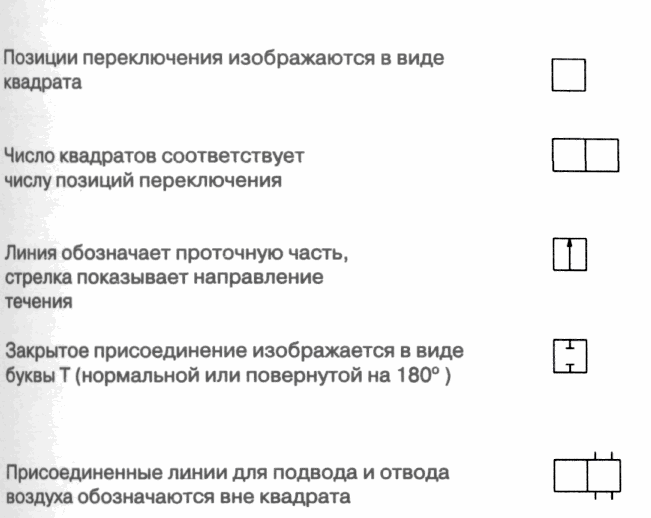Click the arrowhead inside the flow symbol
The image size is (651, 518).
[x=570, y=243]
